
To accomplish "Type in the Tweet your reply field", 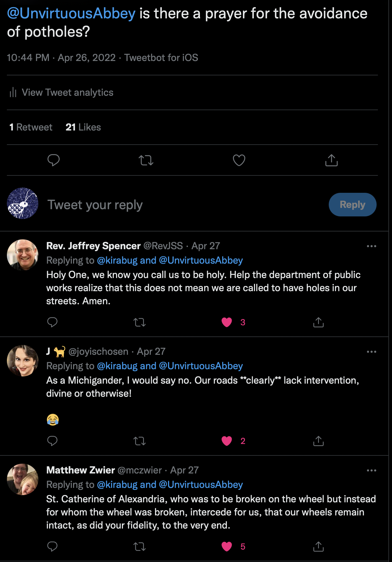I will [164, 205].
